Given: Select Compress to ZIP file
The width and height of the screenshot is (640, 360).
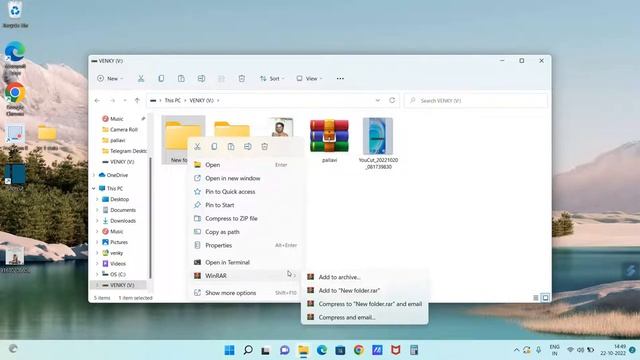Looking at the screenshot, I should pos(246,219).
